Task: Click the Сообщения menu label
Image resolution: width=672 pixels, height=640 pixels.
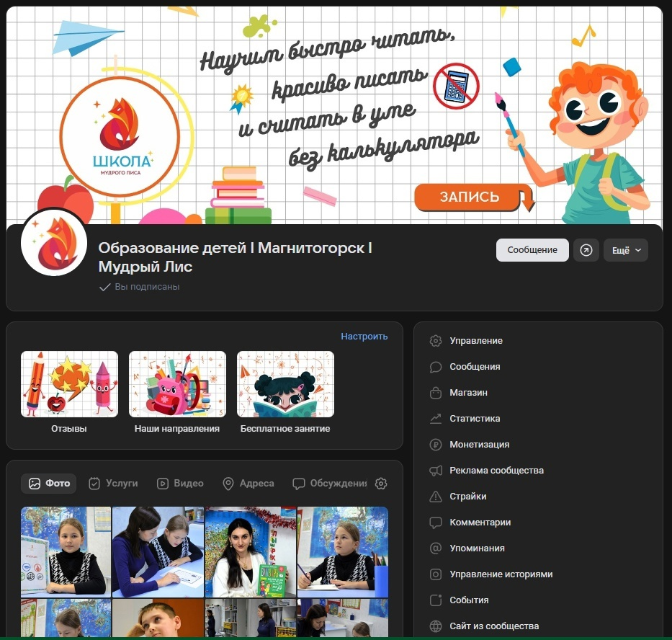Action: [475, 367]
